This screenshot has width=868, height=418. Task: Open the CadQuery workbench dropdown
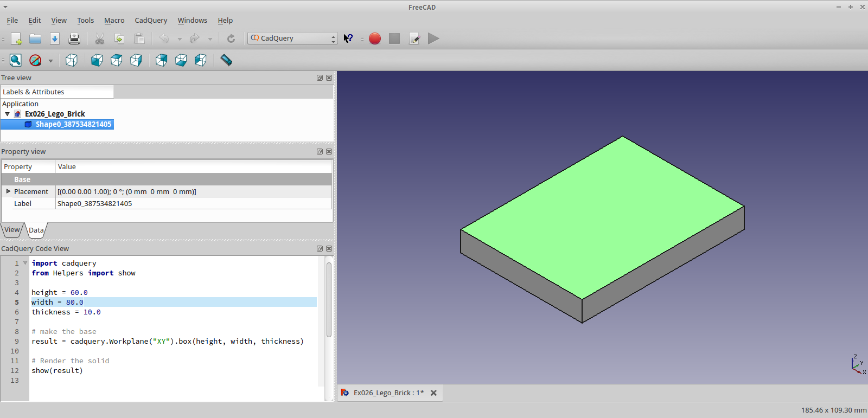(293, 38)
